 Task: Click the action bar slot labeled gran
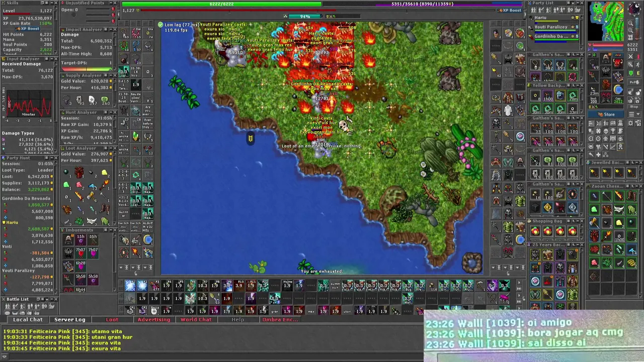[x=275, y=311]
